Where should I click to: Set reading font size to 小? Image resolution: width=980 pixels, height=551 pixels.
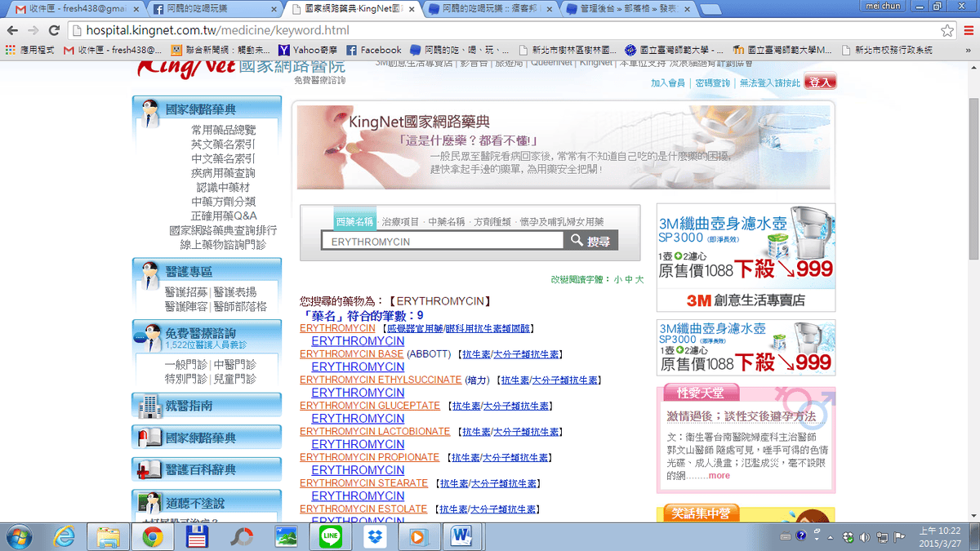tap(617, 279)
